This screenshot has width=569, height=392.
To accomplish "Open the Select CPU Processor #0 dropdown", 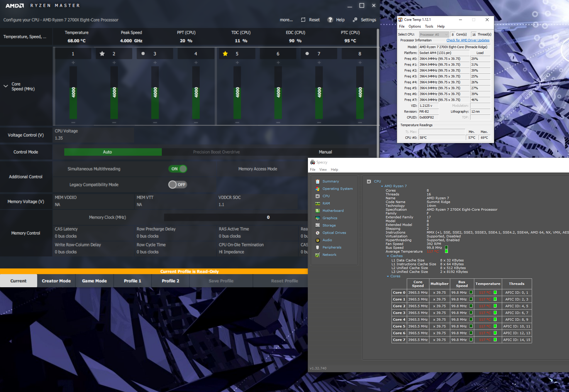I will (x=434, y=35).
